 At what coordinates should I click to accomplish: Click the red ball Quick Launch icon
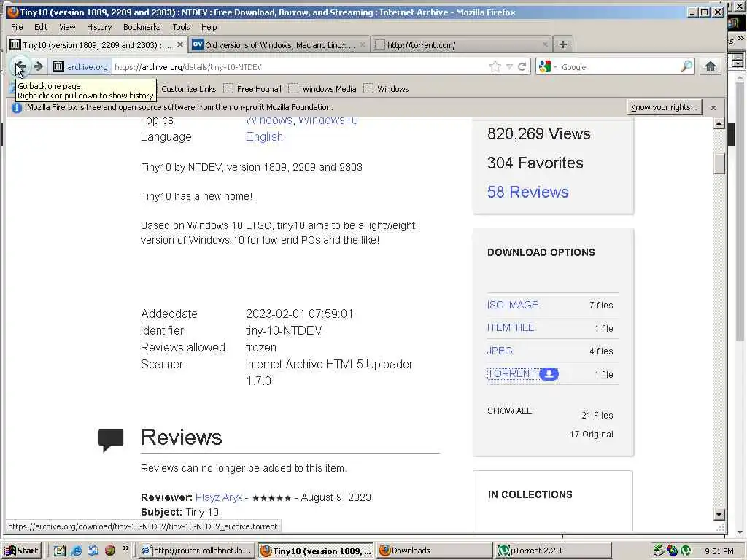[110, 551]
